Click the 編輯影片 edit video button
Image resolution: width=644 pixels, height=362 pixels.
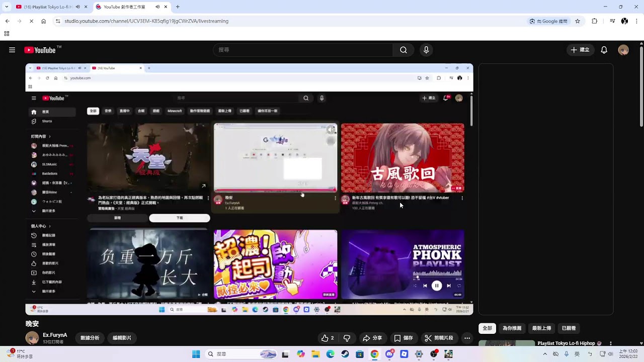(x=122, y=338)
